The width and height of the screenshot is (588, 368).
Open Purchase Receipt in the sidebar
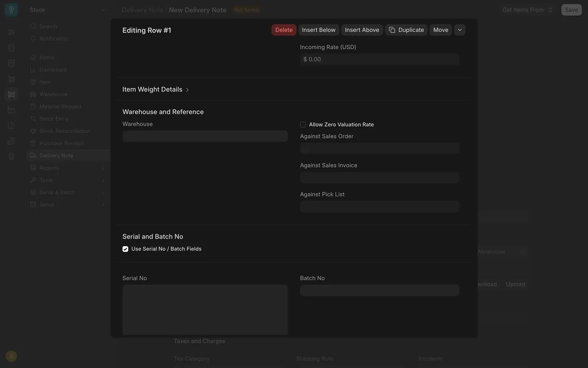(68, 144)
